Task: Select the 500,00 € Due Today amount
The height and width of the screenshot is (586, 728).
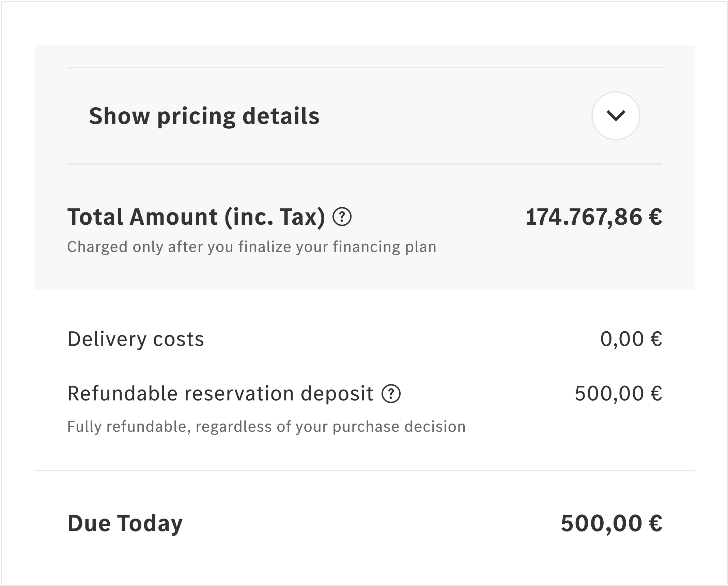Action: point(611,523)
